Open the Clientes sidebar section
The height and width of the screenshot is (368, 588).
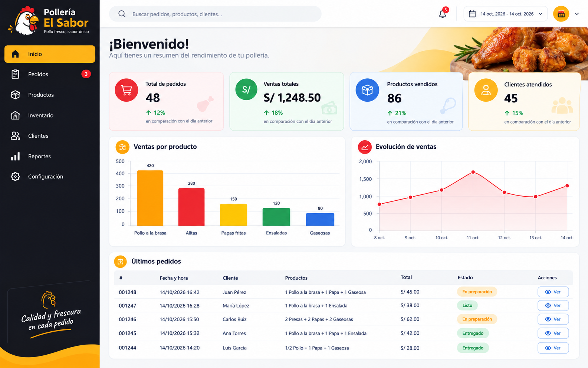click(50, 136)
